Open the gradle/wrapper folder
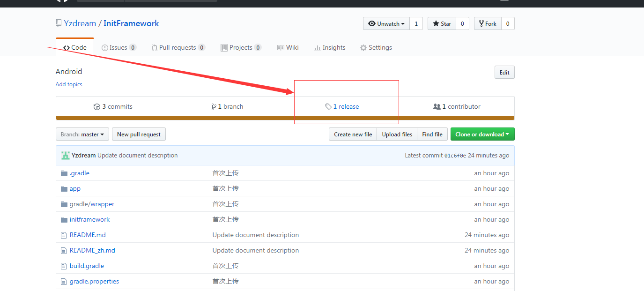 click(x=92, y=204)
